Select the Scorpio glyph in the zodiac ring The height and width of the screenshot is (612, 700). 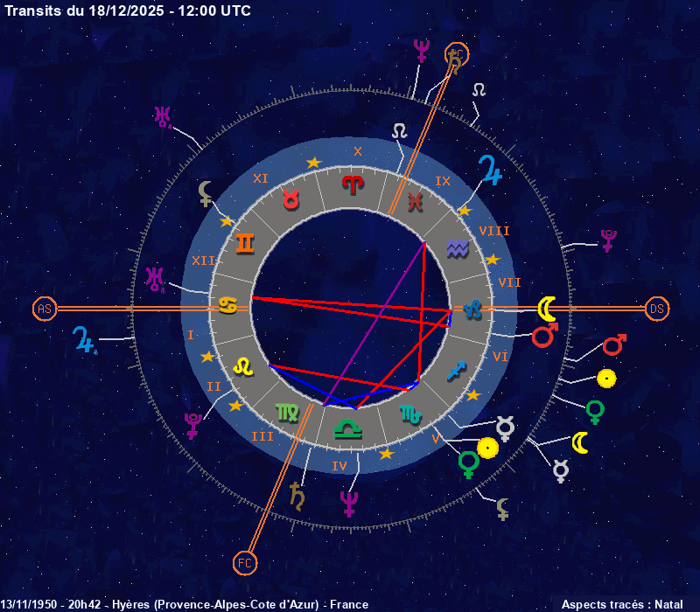pyautogui.click(x=410, y=412)
